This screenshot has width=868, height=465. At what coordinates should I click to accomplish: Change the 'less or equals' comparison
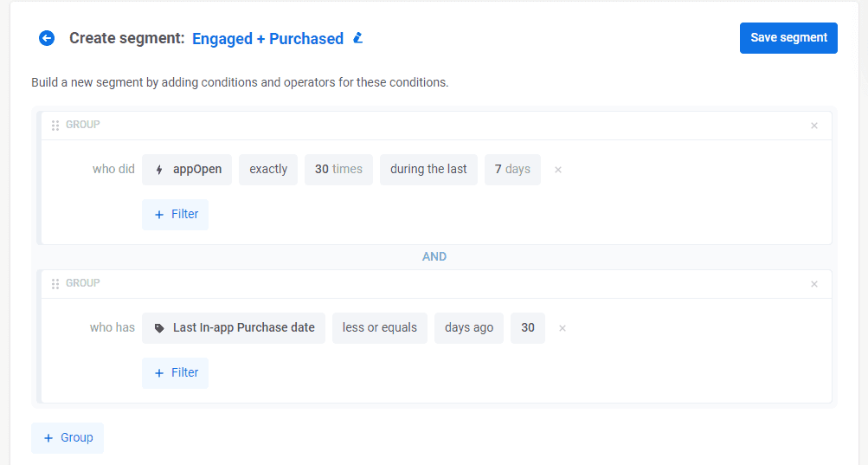click(x=379, y=328)
